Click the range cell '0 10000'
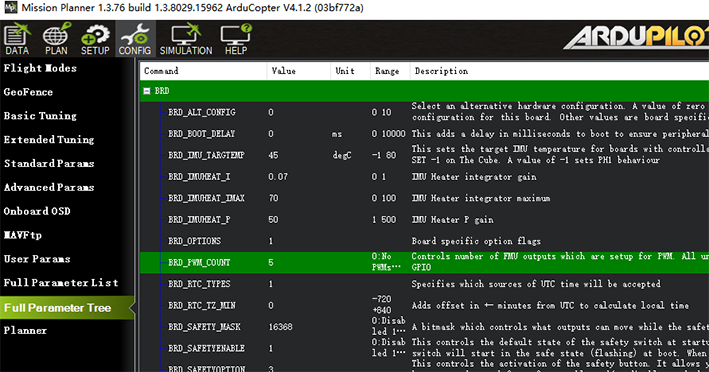Screen dimensions: 709x372 (x=388, y=134)
